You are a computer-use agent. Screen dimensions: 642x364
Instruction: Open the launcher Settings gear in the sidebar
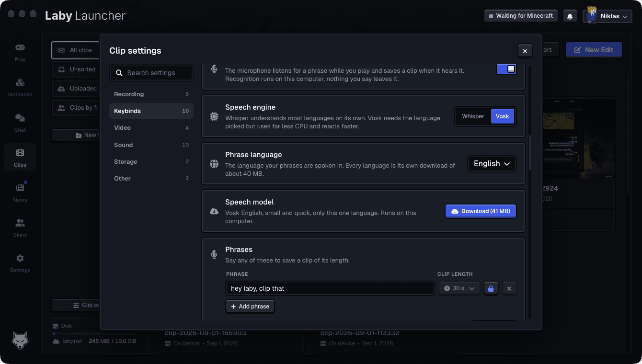click(x=20, y=263)
